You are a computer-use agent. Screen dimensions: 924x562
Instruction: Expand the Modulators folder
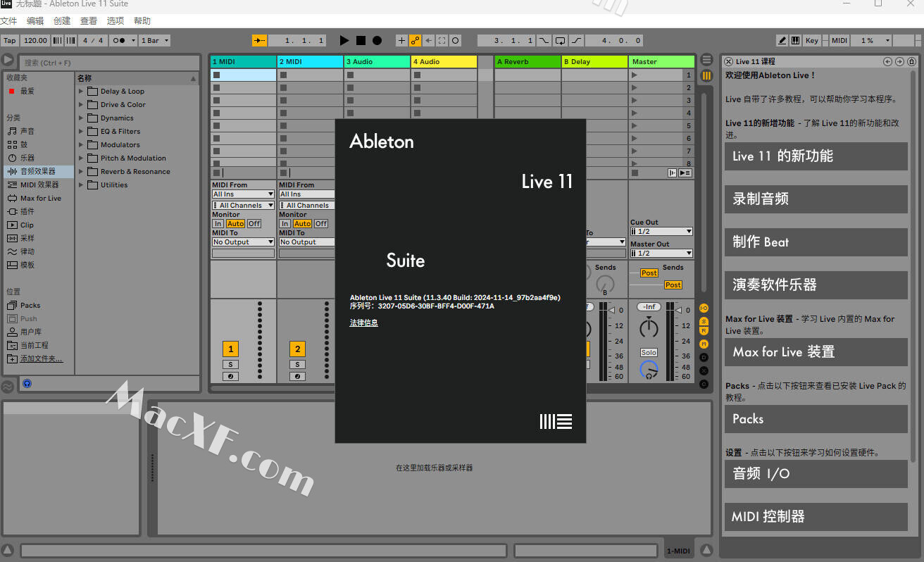pos(81,144)
